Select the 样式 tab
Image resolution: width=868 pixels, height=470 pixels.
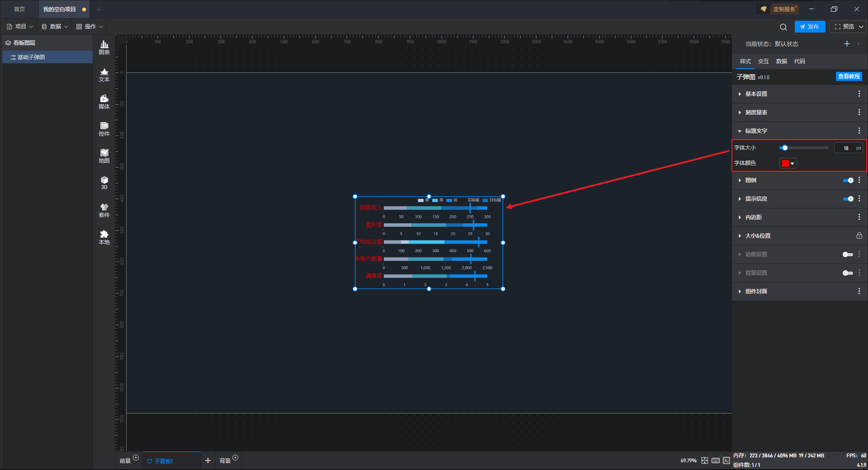745,61
